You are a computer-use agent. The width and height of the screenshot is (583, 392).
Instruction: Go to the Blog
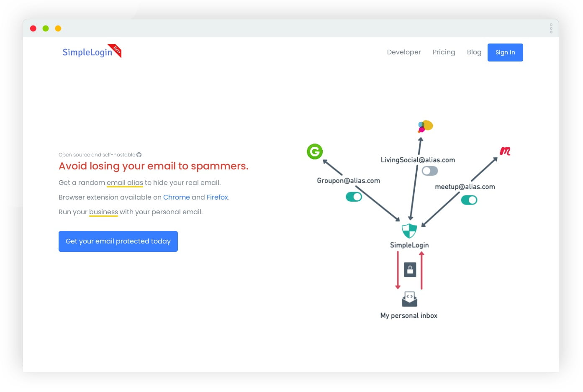tap(474, 52)
